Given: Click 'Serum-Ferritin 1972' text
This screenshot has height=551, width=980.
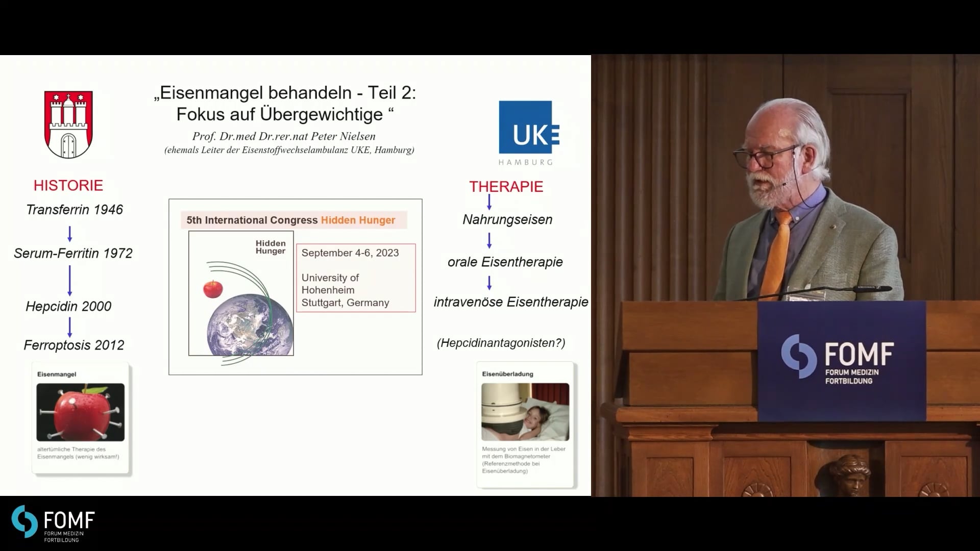Looking at the screenshot, I should 73,254.
